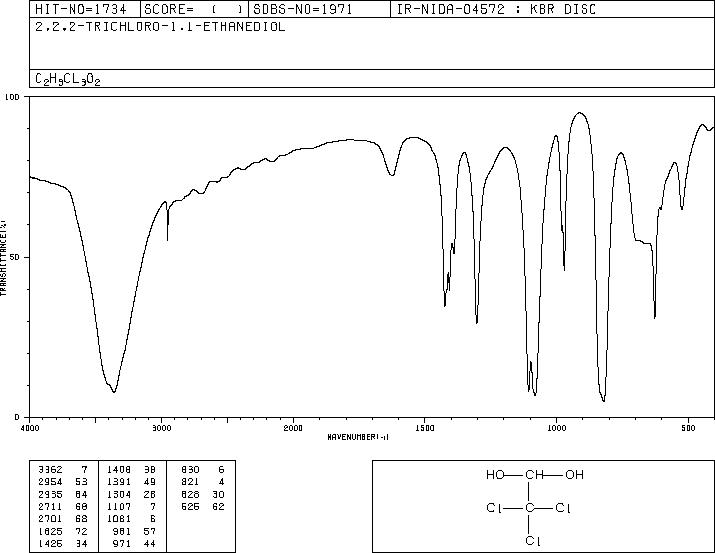Select the 3362 peak table entry
Viewport: 715px width, 553px height.
point(62,470)
